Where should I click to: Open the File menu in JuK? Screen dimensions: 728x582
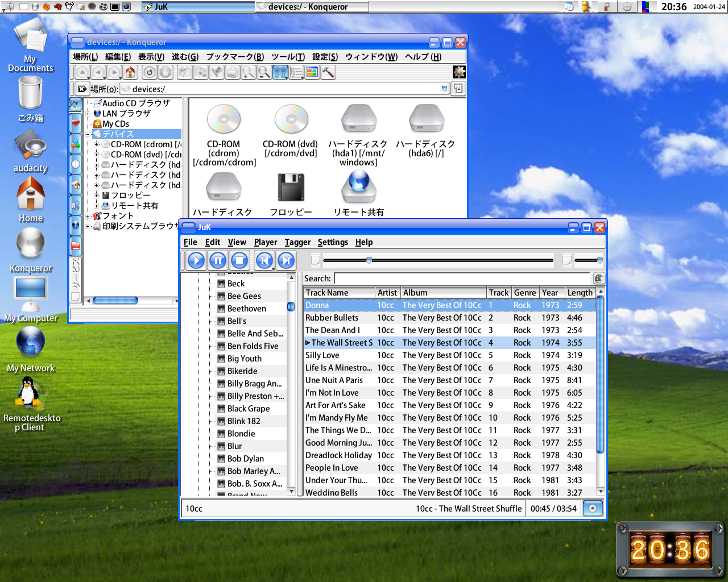pos(191,242)
